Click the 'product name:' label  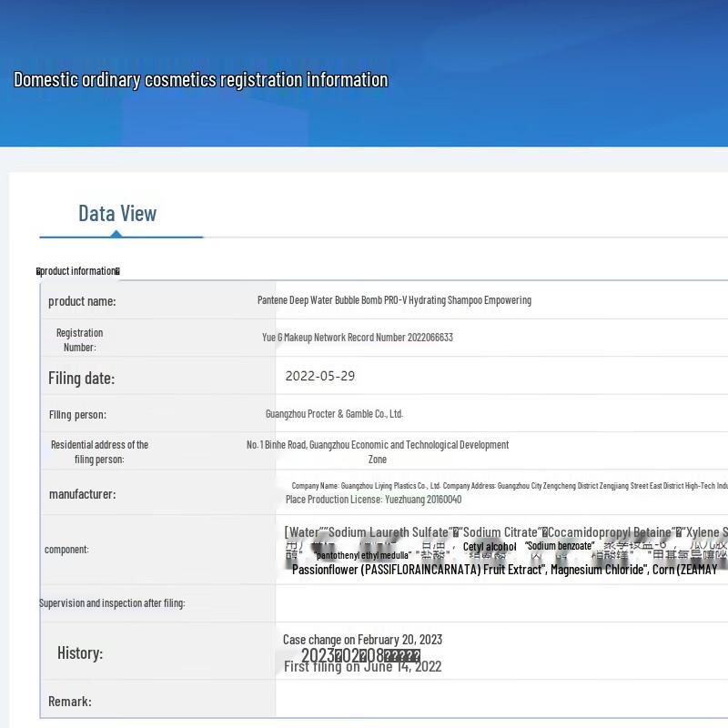coord(82,301)
